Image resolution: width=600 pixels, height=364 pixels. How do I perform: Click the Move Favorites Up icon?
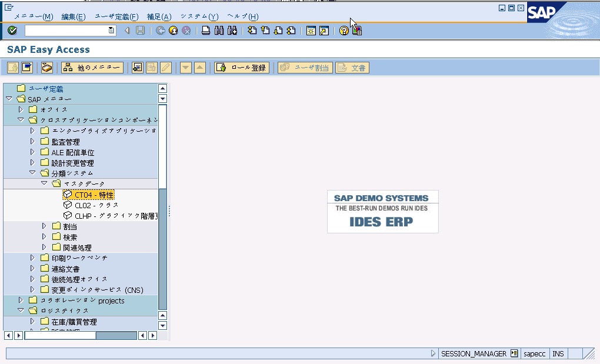[200, 68]
